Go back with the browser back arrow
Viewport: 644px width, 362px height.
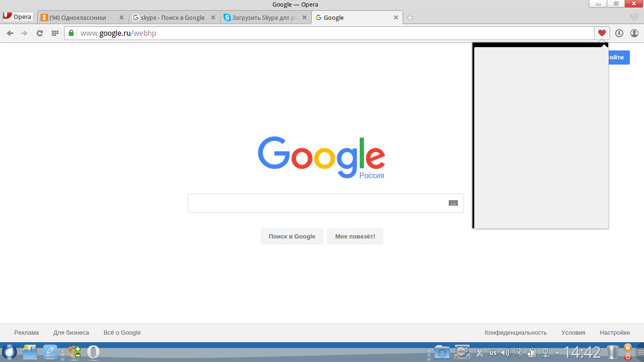pos(10,33)
